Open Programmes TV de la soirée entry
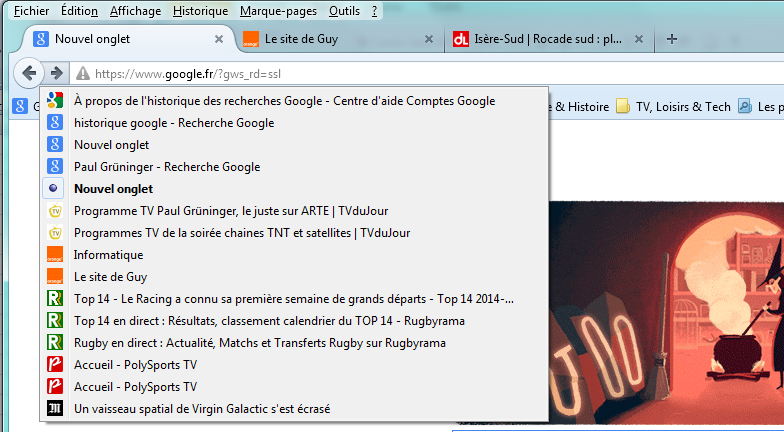This screenshot has width=784, height=432. (228, 233)
